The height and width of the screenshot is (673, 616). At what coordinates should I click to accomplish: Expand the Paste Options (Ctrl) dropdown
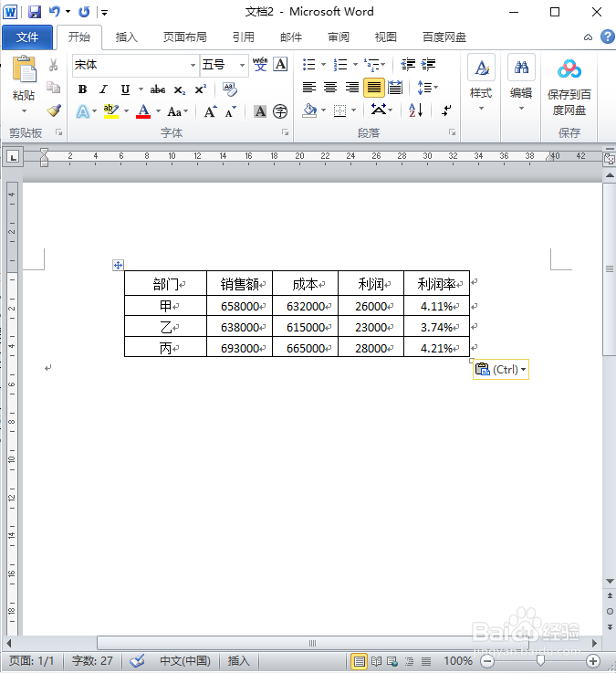tap(523, 370)
